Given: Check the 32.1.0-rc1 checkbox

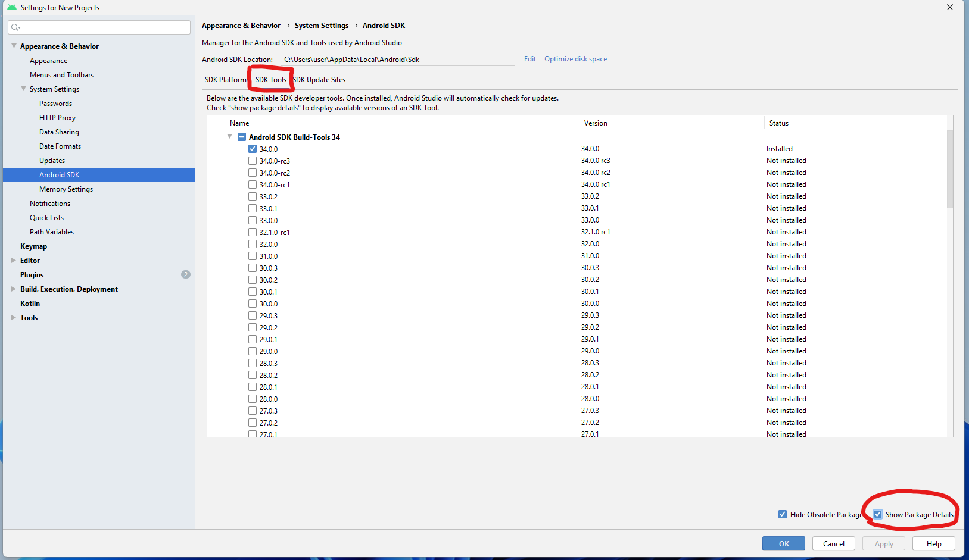Looking at the screenshot, I should coord(253,232).
